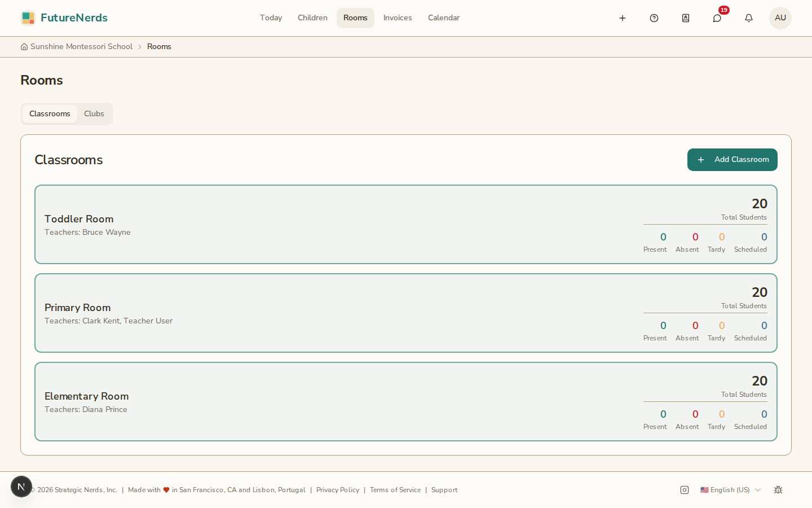Open the Privacy Policy link
The width and height of the screenshot is (812, 508).
coord(338,490)
